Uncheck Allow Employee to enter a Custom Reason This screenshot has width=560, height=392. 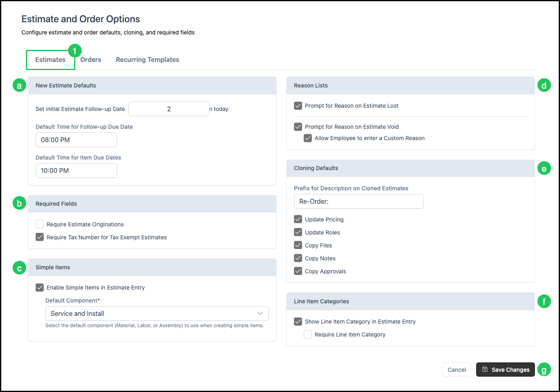tap(308, 138)
